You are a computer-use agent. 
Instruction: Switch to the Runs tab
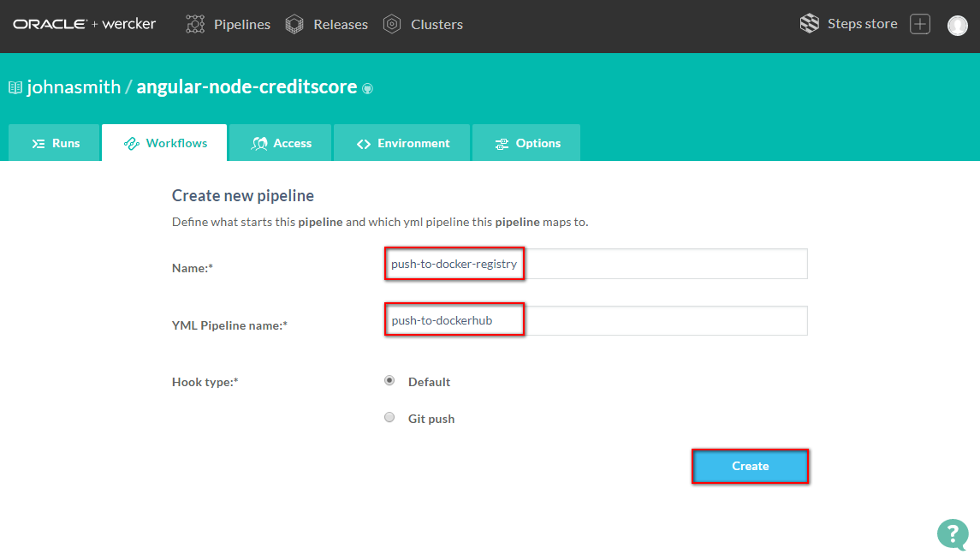tap(55, 143)
